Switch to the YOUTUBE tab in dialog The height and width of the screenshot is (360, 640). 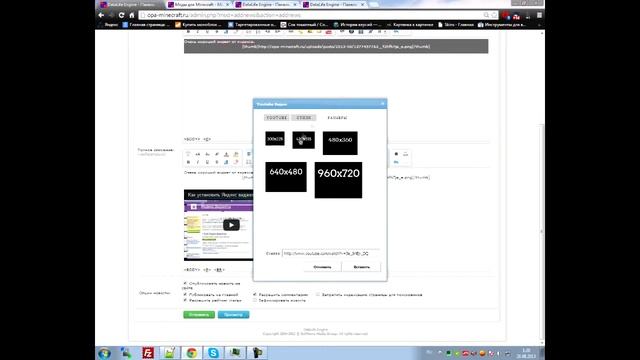point(277,118)
